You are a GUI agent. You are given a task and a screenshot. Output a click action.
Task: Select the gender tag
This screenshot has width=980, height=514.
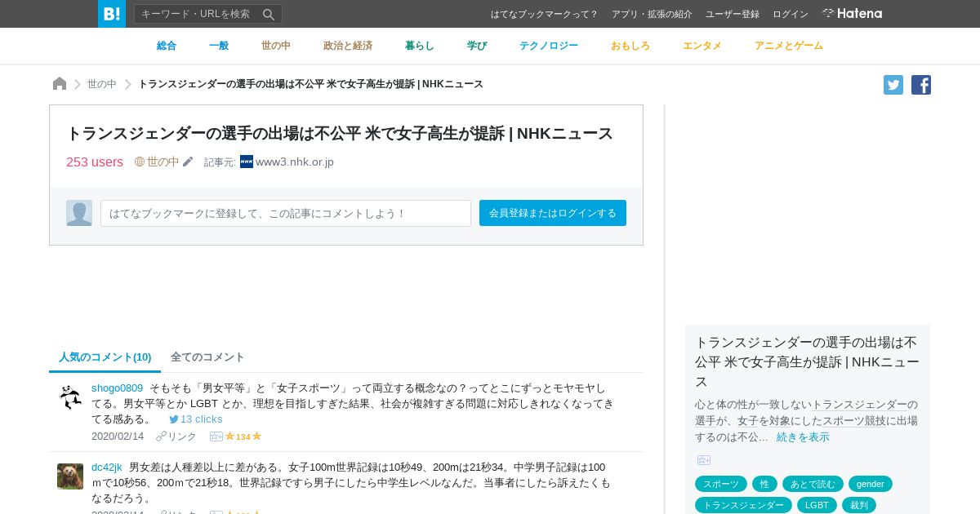click(871, 484)
